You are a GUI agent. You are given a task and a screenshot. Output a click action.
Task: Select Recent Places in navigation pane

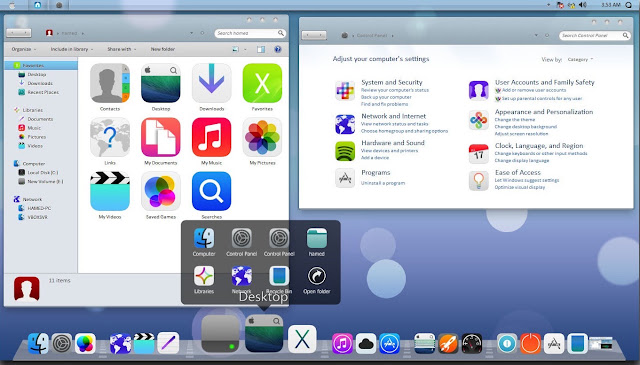(43, 92)
